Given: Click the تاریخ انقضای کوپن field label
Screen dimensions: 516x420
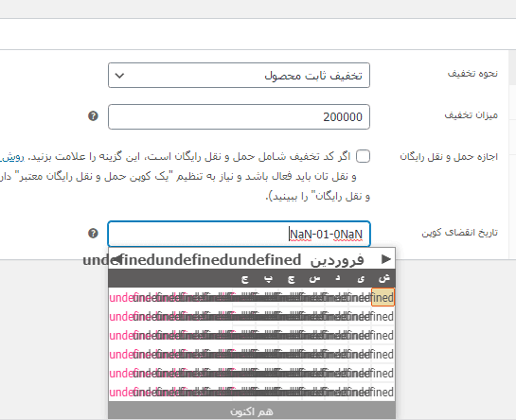Looking at the screenshot, I should (x=460, y=233).
